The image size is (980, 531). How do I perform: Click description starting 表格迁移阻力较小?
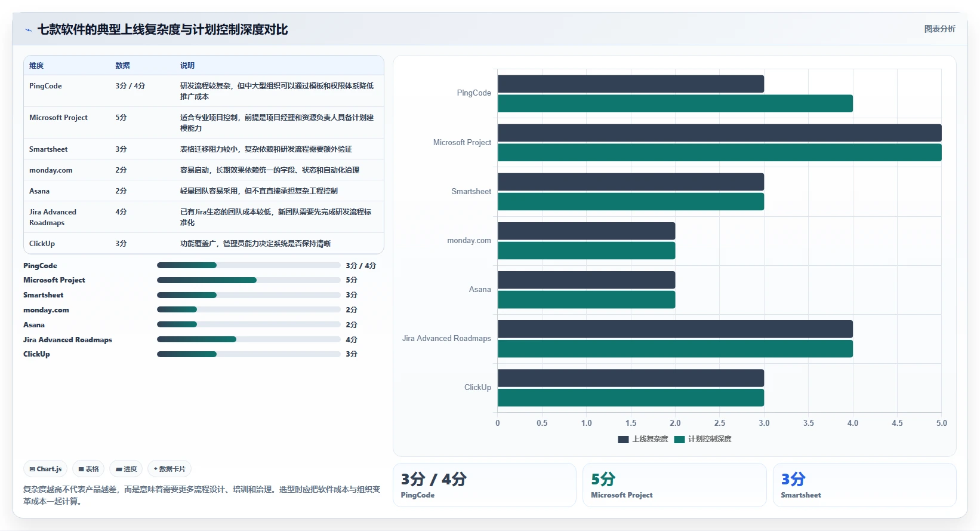pos(266,149)
